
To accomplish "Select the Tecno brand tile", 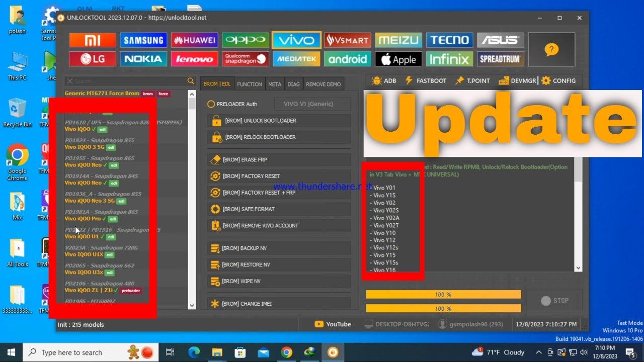I will [x=449, y=40].
